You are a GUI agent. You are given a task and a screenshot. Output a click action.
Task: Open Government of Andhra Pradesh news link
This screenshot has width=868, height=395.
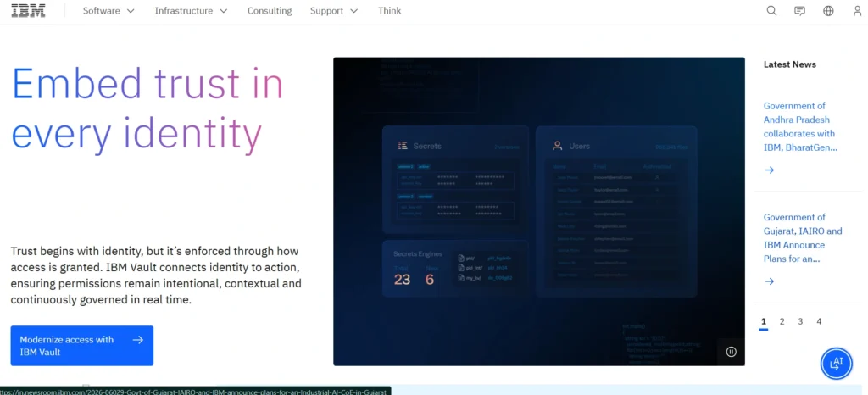tap(800, 126)
